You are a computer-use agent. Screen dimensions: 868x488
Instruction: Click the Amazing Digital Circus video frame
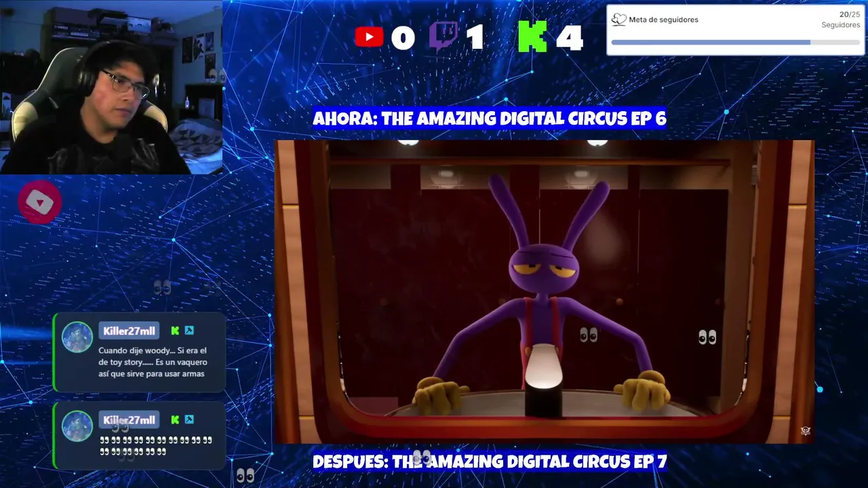click(x=544, y=292)
